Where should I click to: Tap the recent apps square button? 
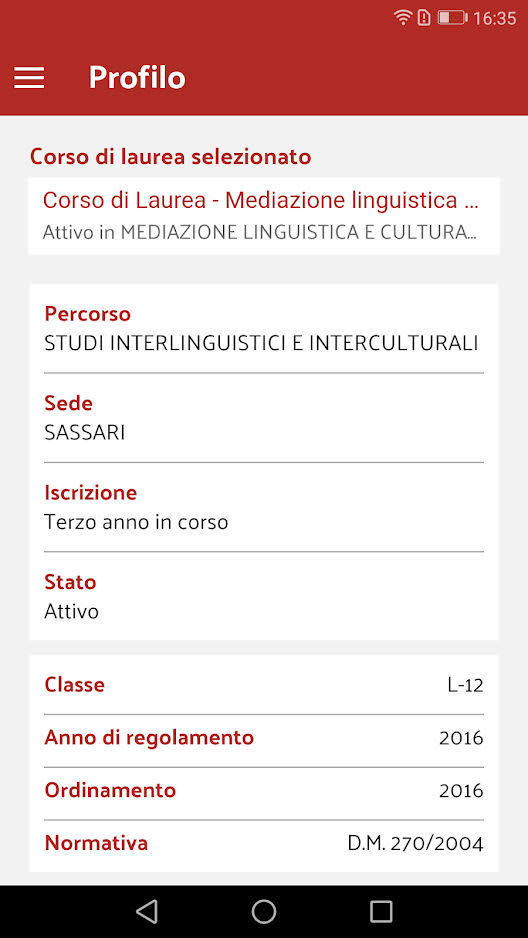tap(381, 912)
